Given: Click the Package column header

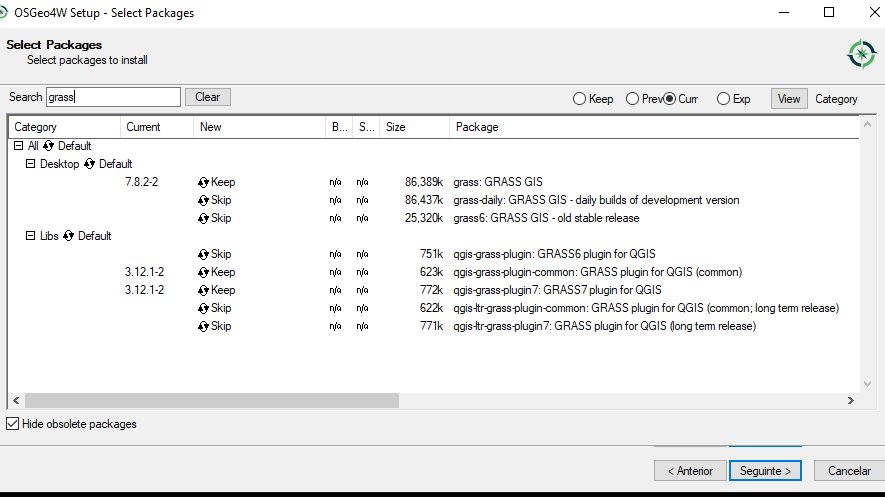Looking at the screenshot, I should coord(655,127).
